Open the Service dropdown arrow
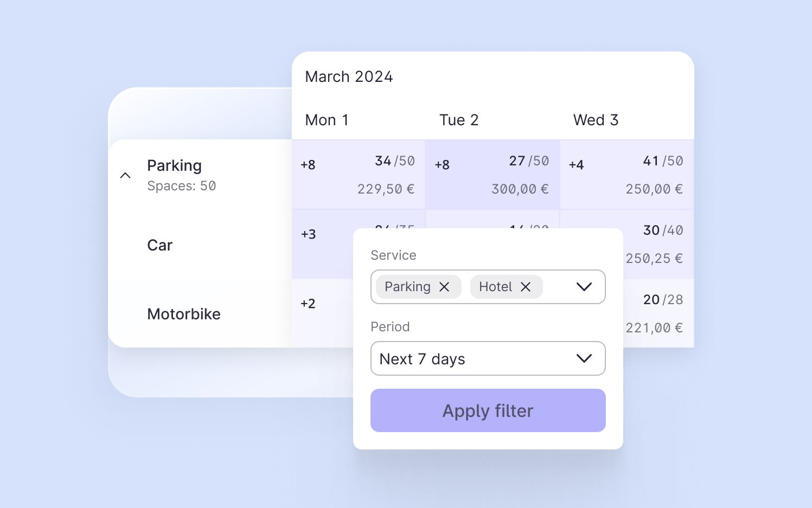 (x=584, y=287)
